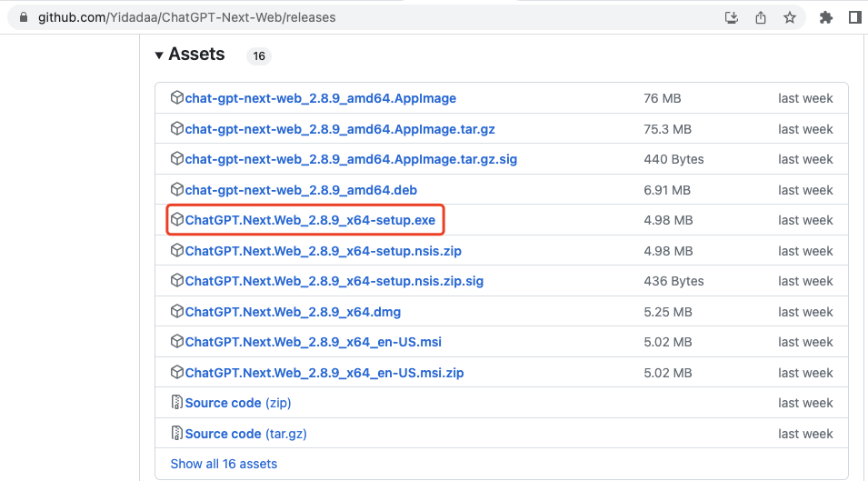Download the amd64.AppImage.tar.gz file

coord(340,129)
